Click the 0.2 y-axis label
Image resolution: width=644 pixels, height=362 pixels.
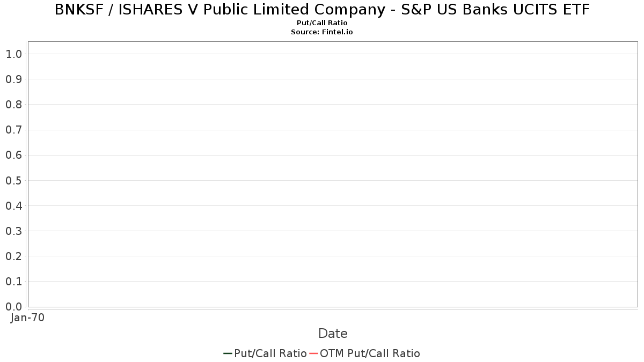[13, 256]
